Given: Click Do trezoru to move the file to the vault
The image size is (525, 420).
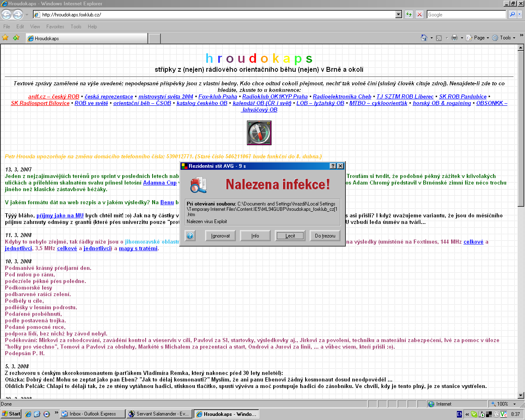Looking at the screenshot, I should pos(325,236).
